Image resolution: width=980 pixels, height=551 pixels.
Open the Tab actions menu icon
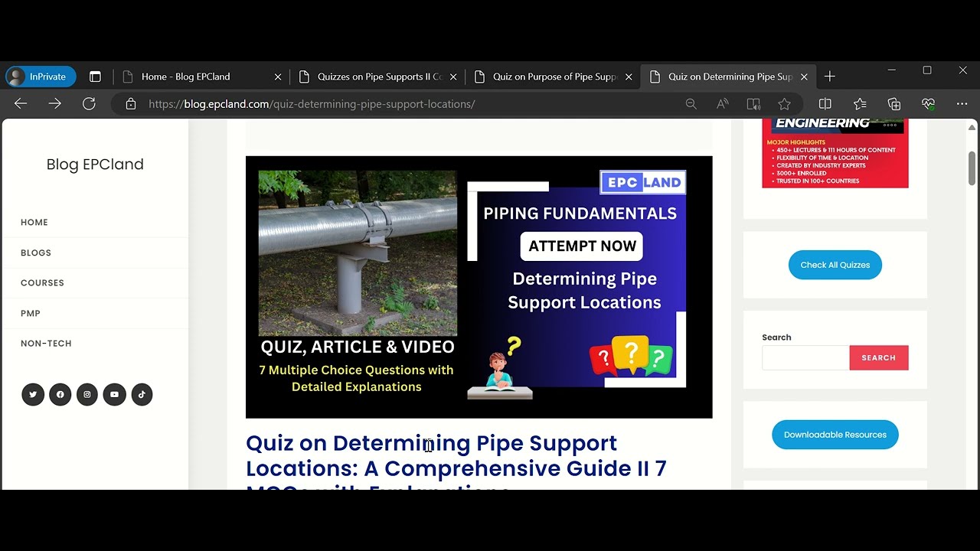coord(95,77)
